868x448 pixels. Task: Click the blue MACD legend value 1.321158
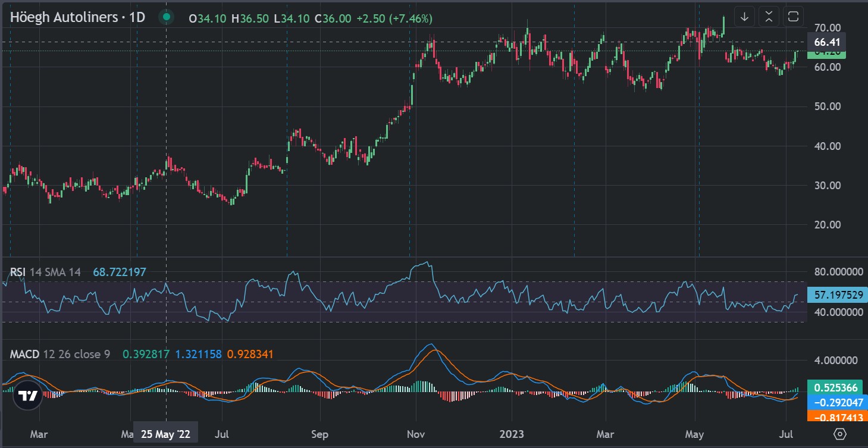tap(198, 354)
